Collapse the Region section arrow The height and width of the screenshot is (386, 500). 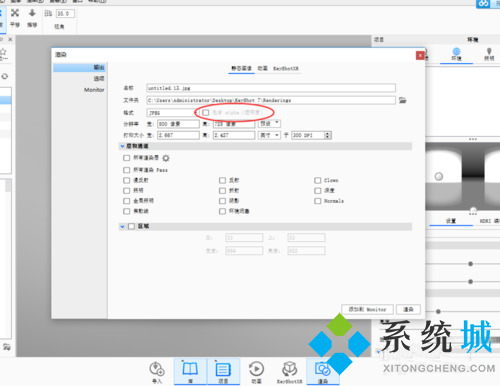(122, 226)
